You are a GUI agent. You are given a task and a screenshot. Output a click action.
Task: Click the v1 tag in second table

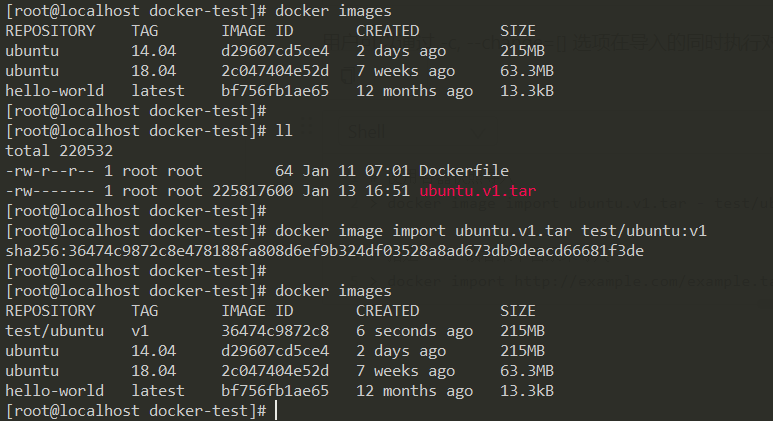(140, 331)
